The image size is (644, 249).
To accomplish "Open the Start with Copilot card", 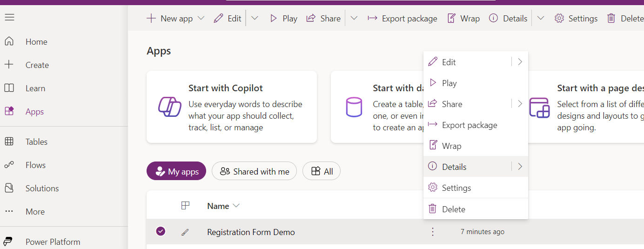I will (232, 107).
